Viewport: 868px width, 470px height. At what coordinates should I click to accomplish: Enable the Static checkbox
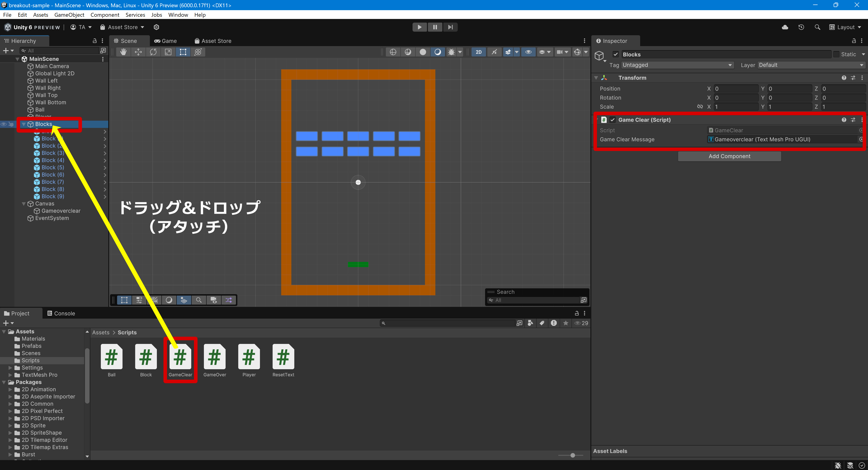click(x=836, y=54)
